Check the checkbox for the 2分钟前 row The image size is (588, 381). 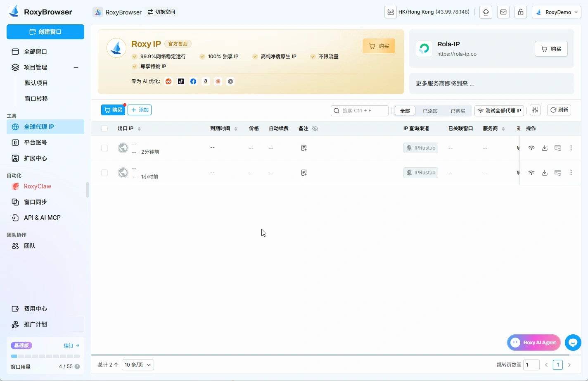104,148
